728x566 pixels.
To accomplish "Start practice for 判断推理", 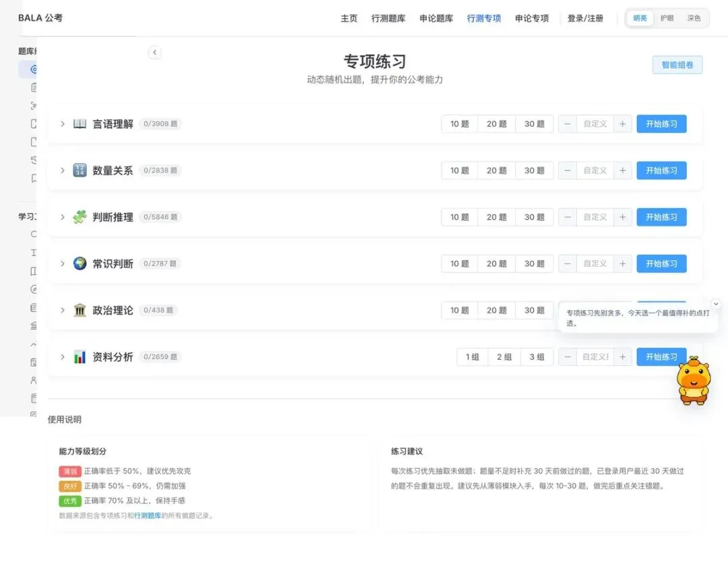I will coord(661,217).
